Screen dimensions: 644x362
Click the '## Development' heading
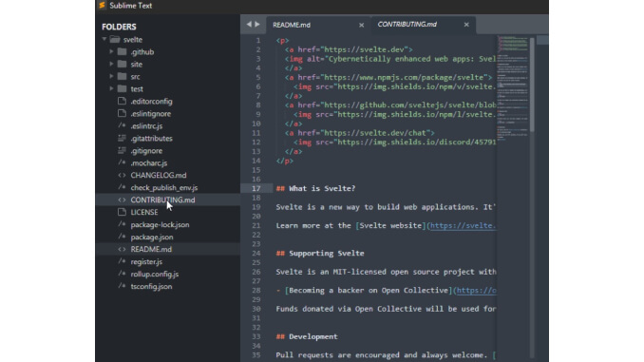pos(307,336)
